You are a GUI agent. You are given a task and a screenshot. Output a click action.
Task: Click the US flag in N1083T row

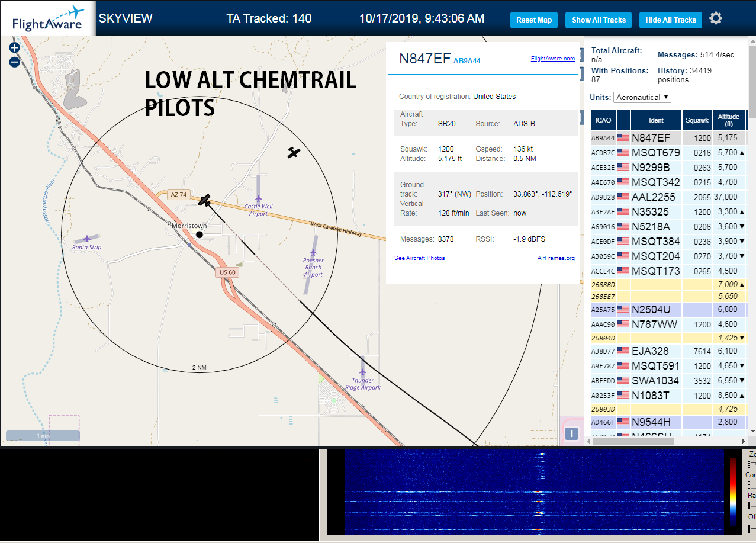(x=623, y=395)
